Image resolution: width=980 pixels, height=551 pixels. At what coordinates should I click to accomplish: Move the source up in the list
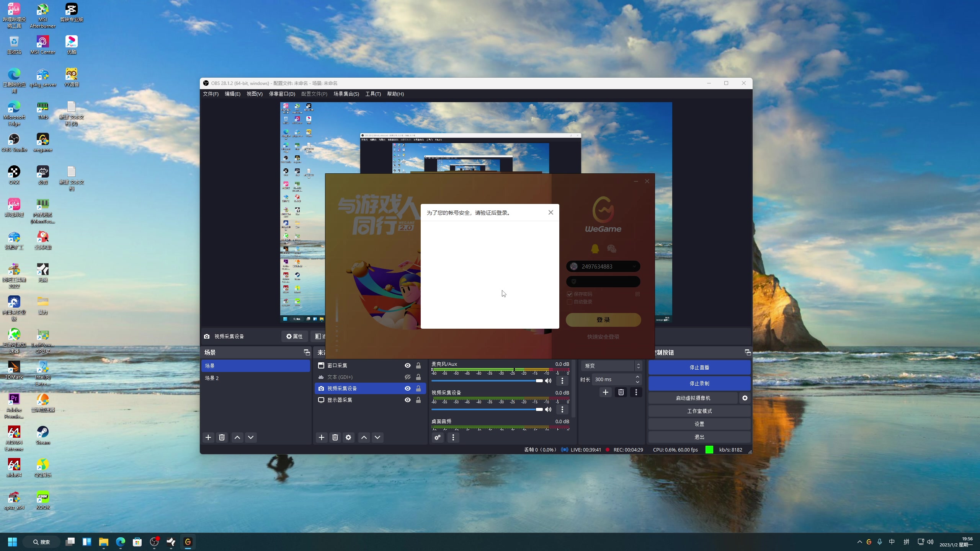pyautogui.click(x=364, y=437)
